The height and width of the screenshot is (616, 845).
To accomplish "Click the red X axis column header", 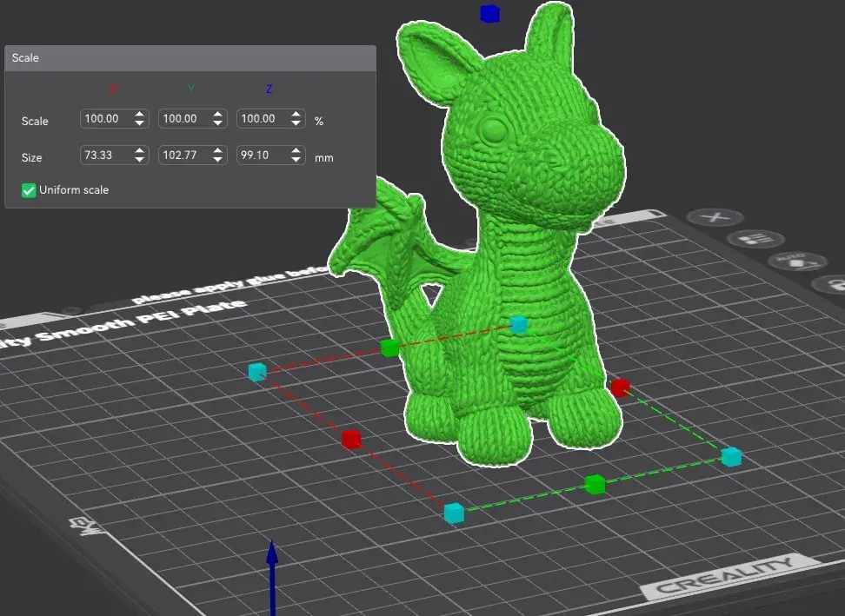I will pyautogui.click(x=113, y=89).
